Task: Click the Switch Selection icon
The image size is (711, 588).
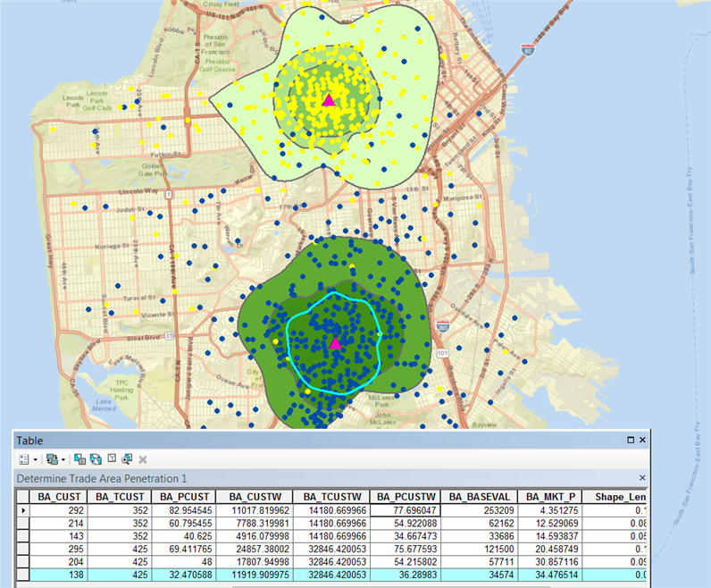Action: point(96,459)
